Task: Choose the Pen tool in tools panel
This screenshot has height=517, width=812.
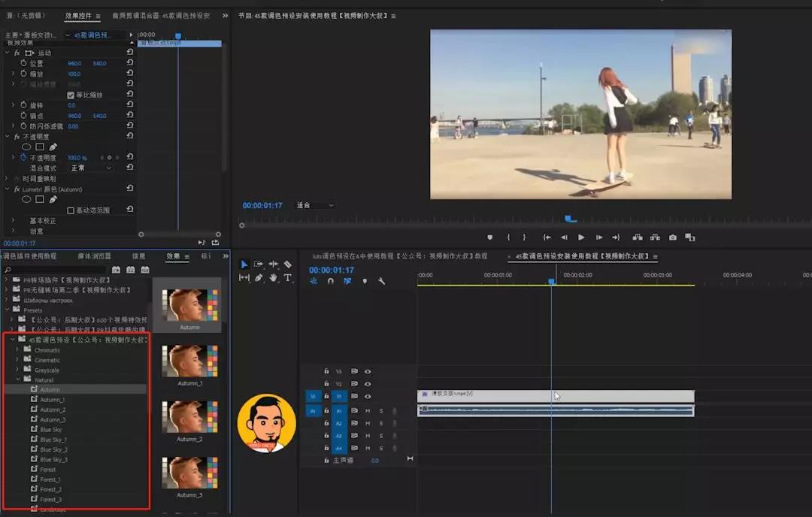Action: click(259, 278)
